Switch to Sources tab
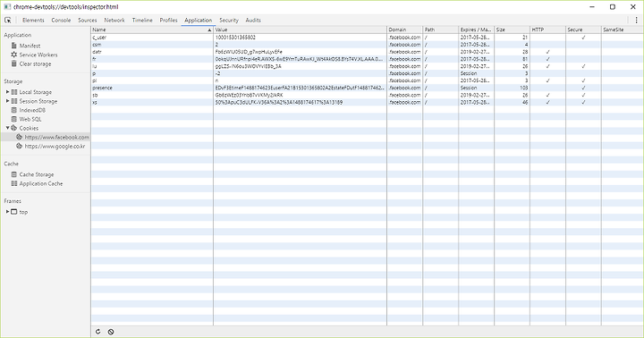Image resolution: width=644 pixels, height=338 pixels. tap(88, 21)
